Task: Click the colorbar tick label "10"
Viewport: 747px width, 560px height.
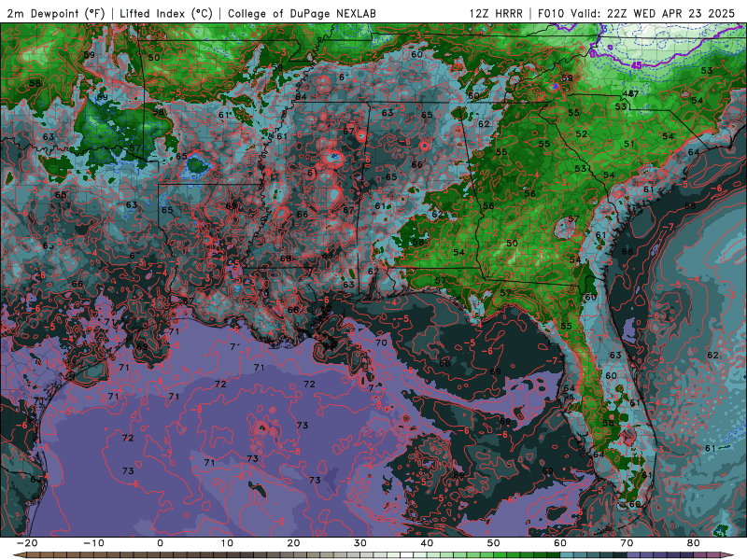Action: (x=227, y=543)
